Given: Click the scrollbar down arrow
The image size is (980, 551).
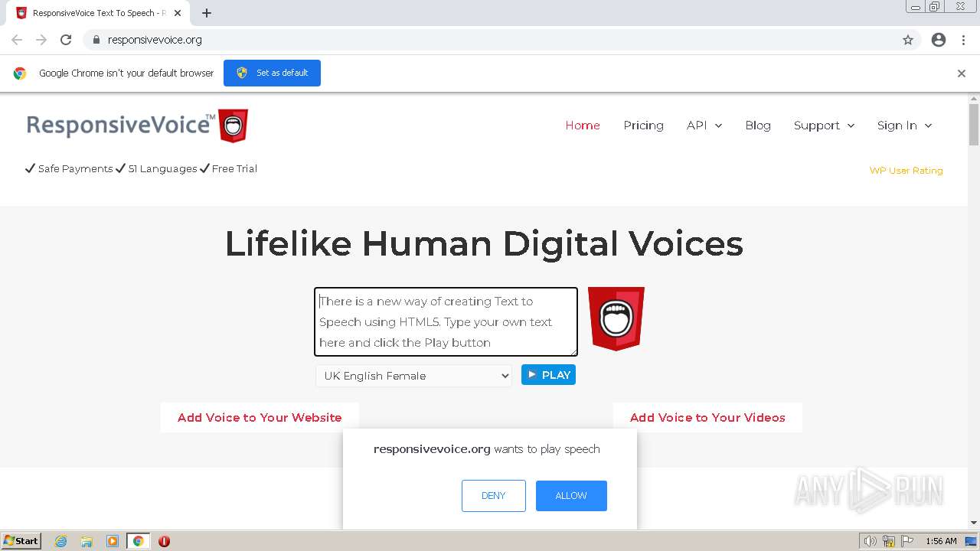Looking at the screenshot, I should click(x=974, y=523).
